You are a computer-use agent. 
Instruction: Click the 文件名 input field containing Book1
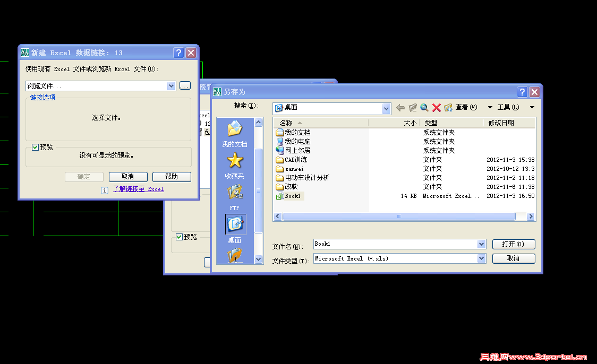click(395, 244)
